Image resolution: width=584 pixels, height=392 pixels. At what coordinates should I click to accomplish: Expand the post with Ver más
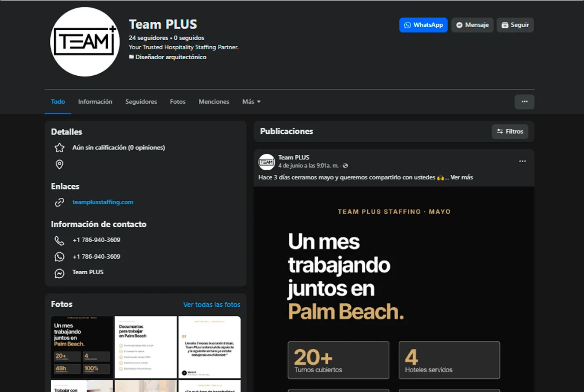pyautogui.click(x=462, y=177)
